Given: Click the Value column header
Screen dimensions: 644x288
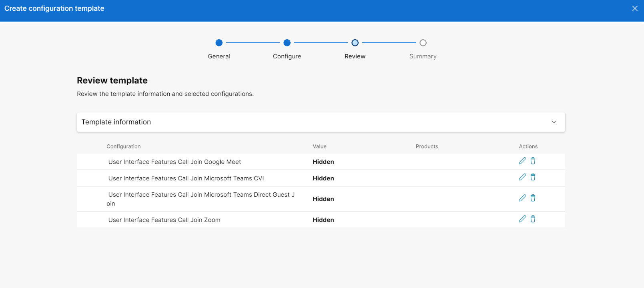Looking at the screenshot, I should click(319, 146).
